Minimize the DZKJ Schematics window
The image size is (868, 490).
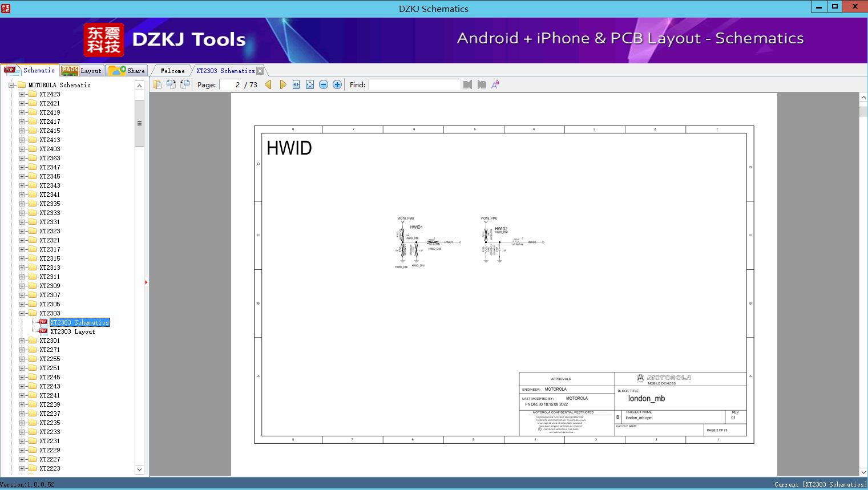(x=819, y=7)
